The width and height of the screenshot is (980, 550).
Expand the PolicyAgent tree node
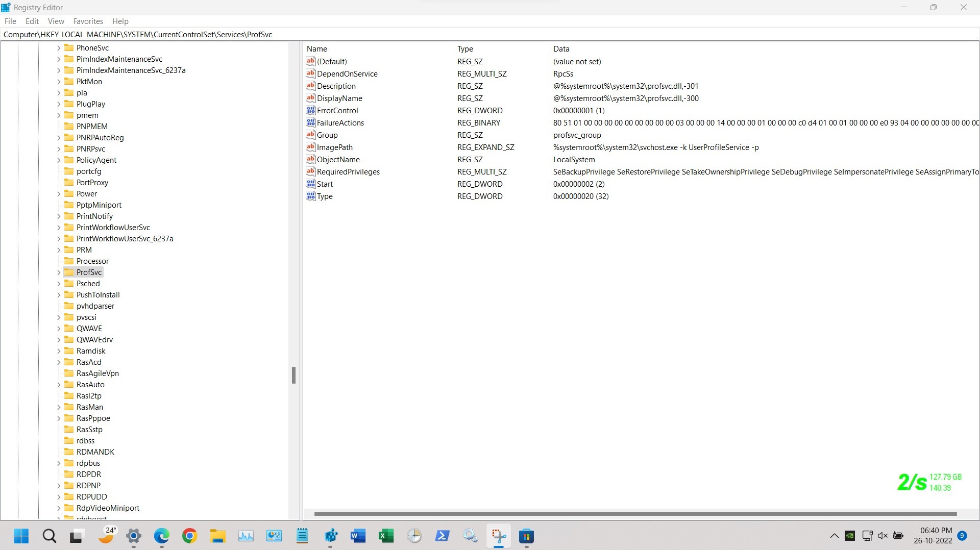pyautogui.click(x=58, y=160)
